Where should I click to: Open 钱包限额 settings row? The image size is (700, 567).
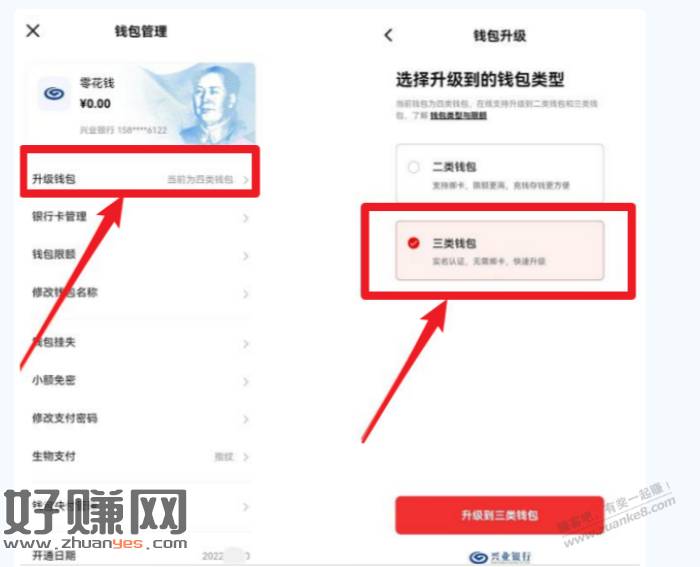pos(140,255)
